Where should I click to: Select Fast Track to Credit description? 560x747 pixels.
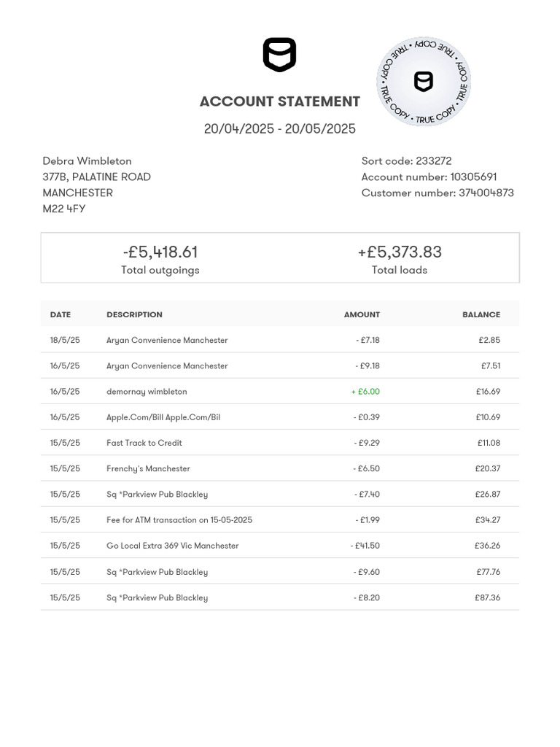[144, 443]
